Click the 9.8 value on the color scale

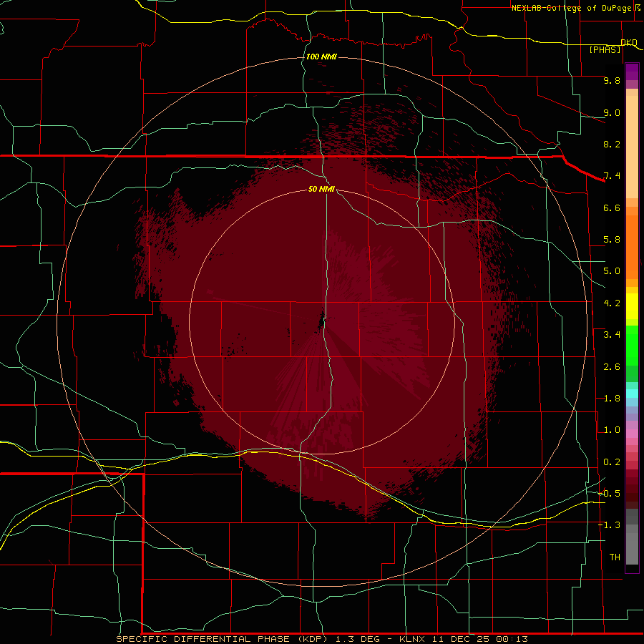pos(612,80)
